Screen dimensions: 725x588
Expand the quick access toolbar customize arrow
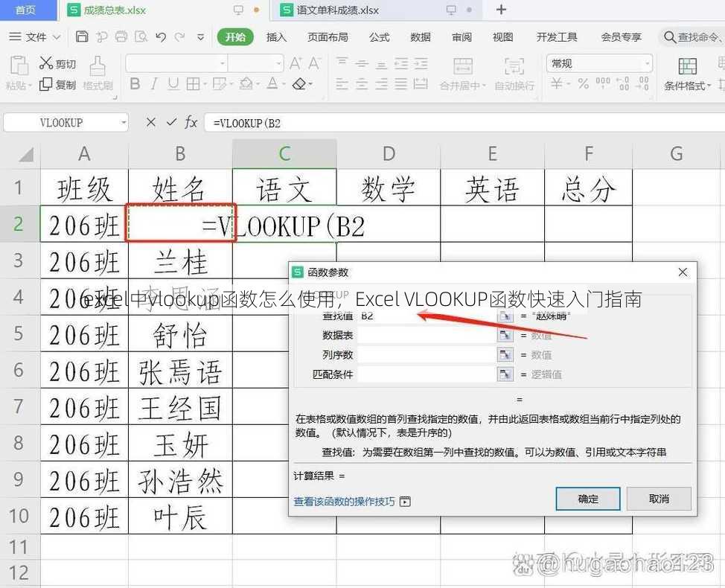pos(201,37)
